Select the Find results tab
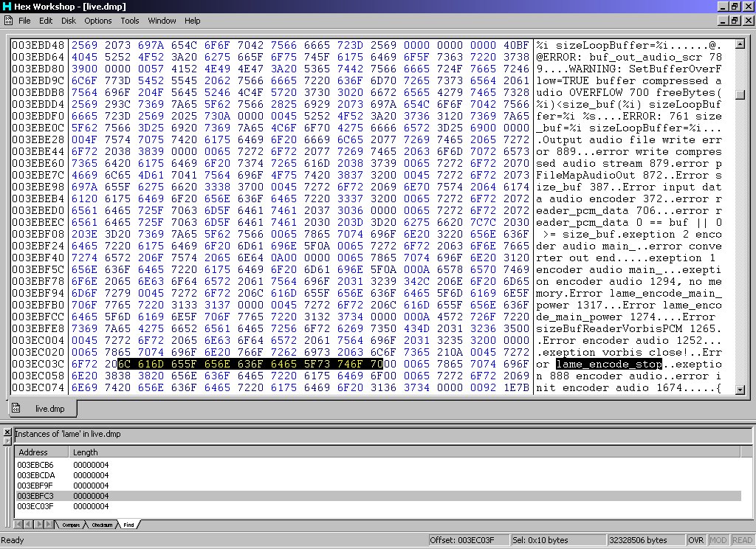 (128, 525)
